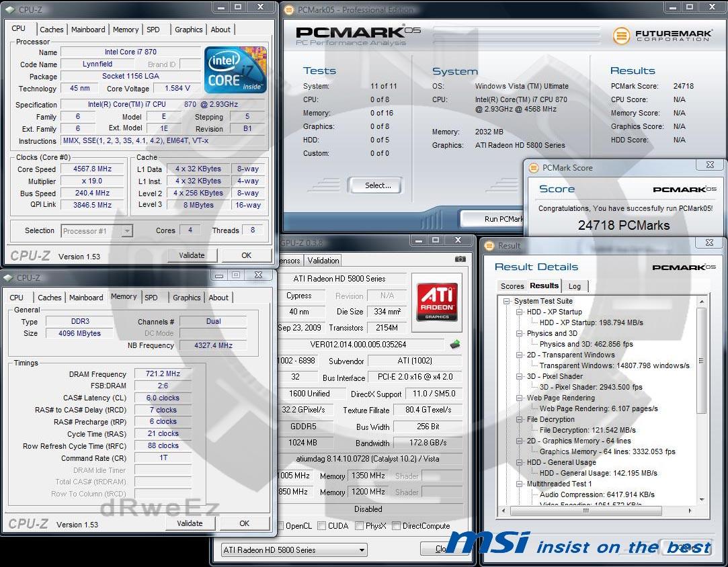Image resolution: width=728 pixels, height=567 pixels.
Task: Click the scroll-up arrow in Result Details
Action: 702,302
